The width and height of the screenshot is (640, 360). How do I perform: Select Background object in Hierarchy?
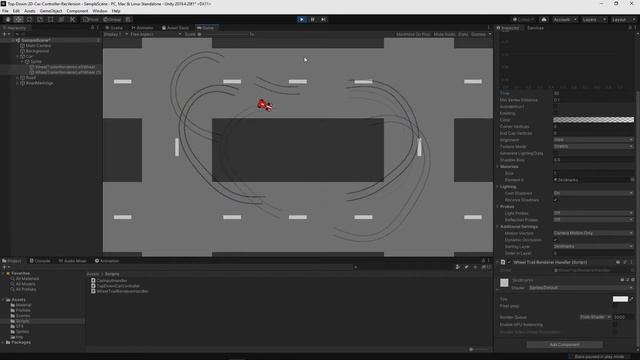coord(37,51)
